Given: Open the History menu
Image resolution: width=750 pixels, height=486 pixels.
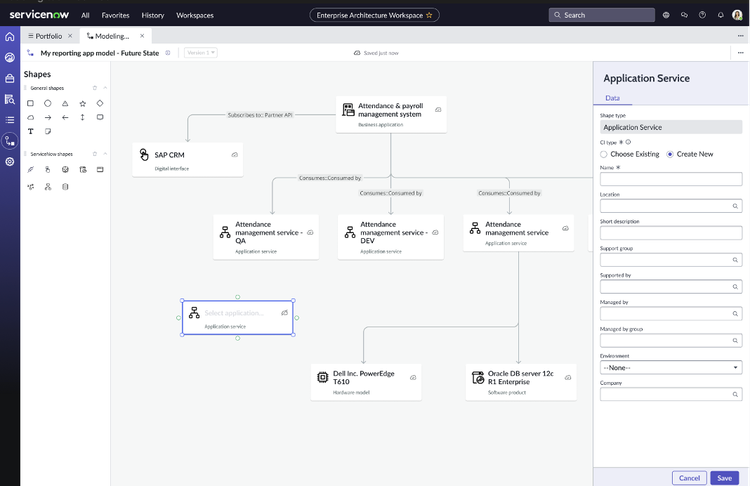Looking at the screenshot, I should coord(153,15).
